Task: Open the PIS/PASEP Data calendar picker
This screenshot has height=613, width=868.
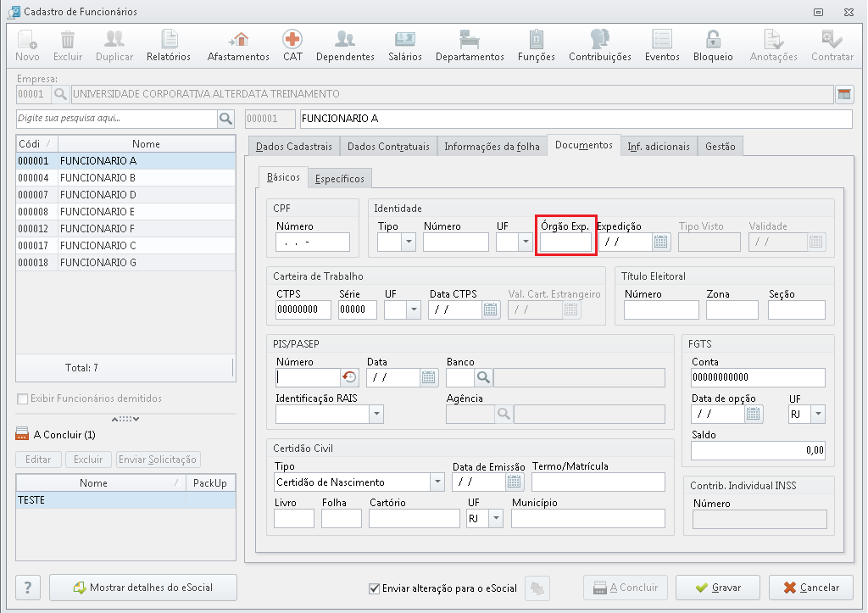Action: [428, 377]
